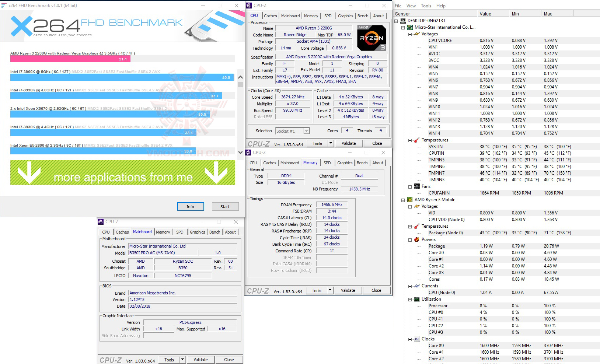The width and height of the screenshot is (600, 364).
Task: Click the chip icon beside AMD Ryzen 3 Mobile
Action: (x=410, y=200)
